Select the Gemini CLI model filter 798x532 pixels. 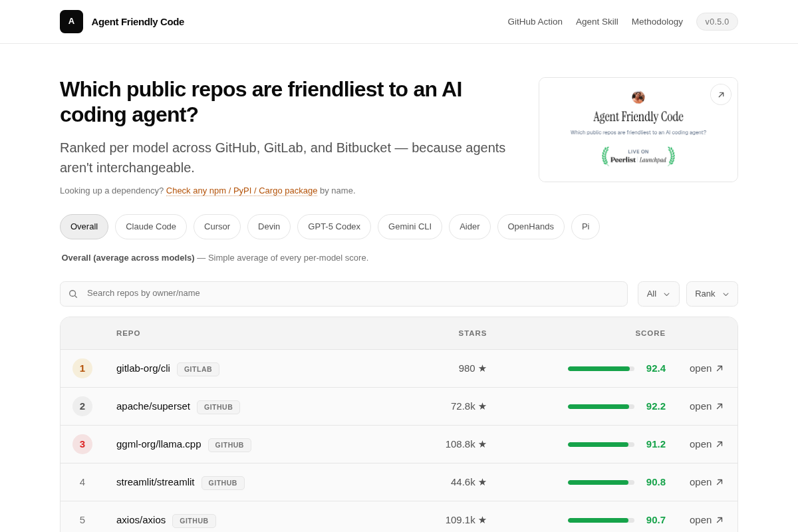tap(410, 227)
